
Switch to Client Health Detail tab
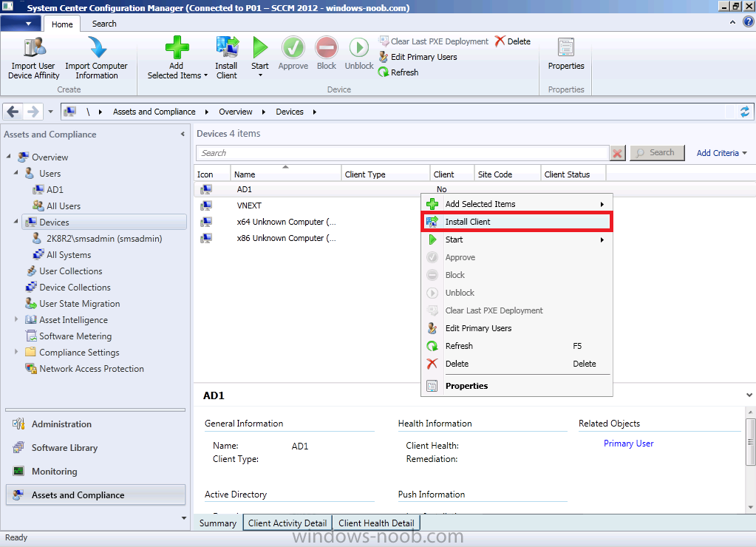[376, 523]
